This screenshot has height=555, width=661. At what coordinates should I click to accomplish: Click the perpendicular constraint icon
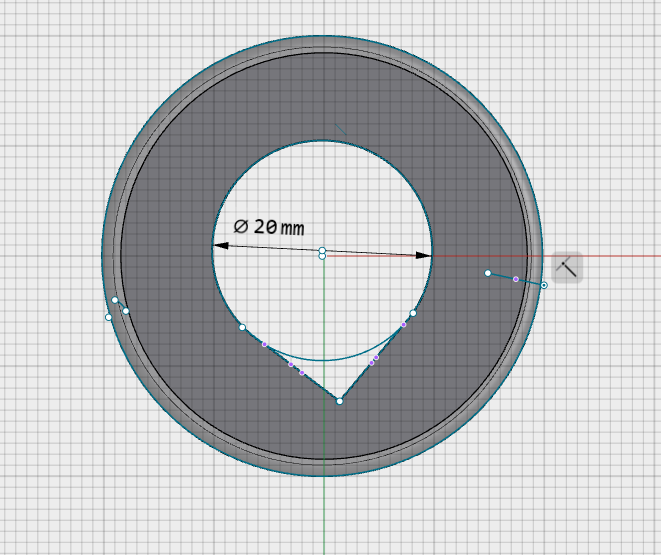coord(567,267)
